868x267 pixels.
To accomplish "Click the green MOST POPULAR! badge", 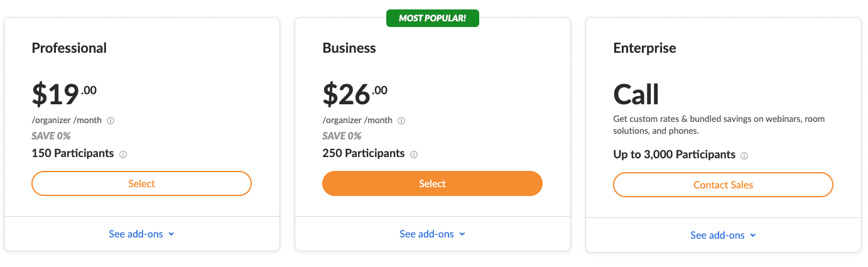I will 432,18.
